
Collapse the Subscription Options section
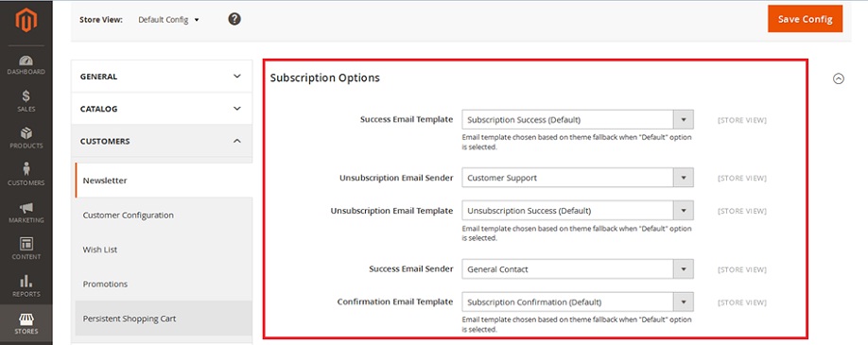[839, 78]
